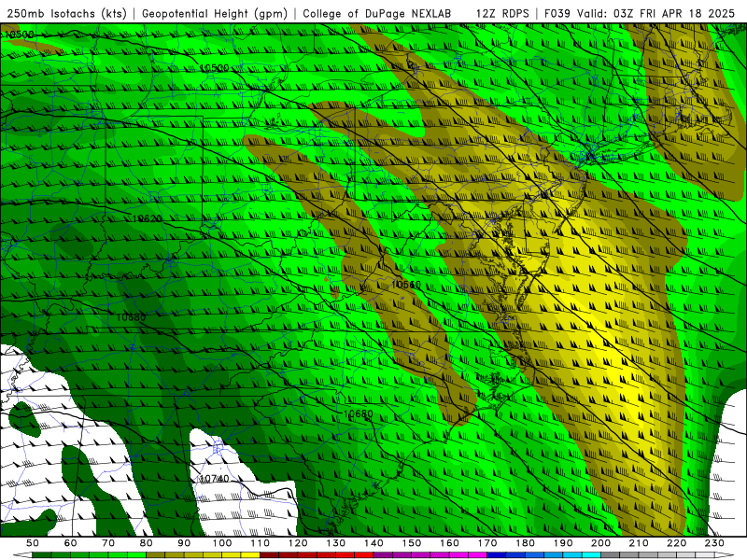Image resolution: width=747 pixels, height=560 pixels.
Task: Pick the cyan swatch just before 200
Action: click(591, 555)
